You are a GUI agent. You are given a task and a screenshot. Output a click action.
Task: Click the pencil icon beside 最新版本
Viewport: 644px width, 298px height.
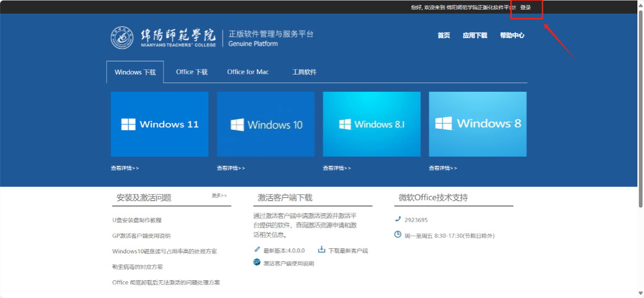(257, 249)
